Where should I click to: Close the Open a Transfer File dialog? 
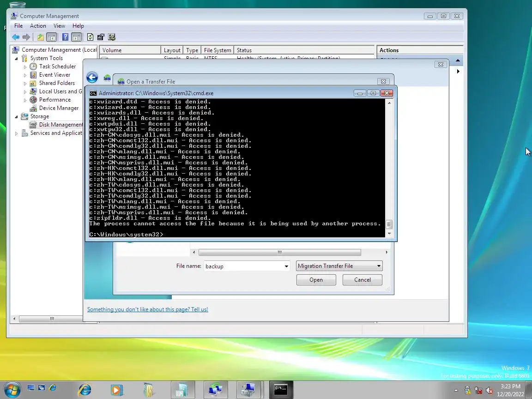(x=383, y=81)
